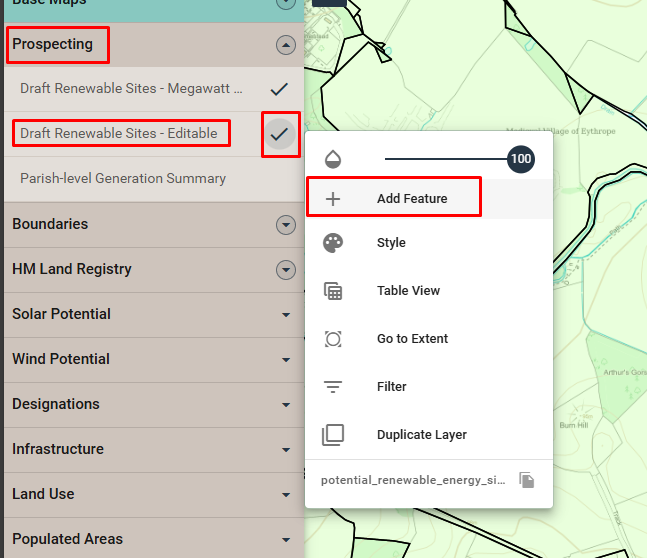Select Parish-level Generation Summary layer
This screenshot has height=558, width=647.
pyautogui.click(x=123, y=178)
